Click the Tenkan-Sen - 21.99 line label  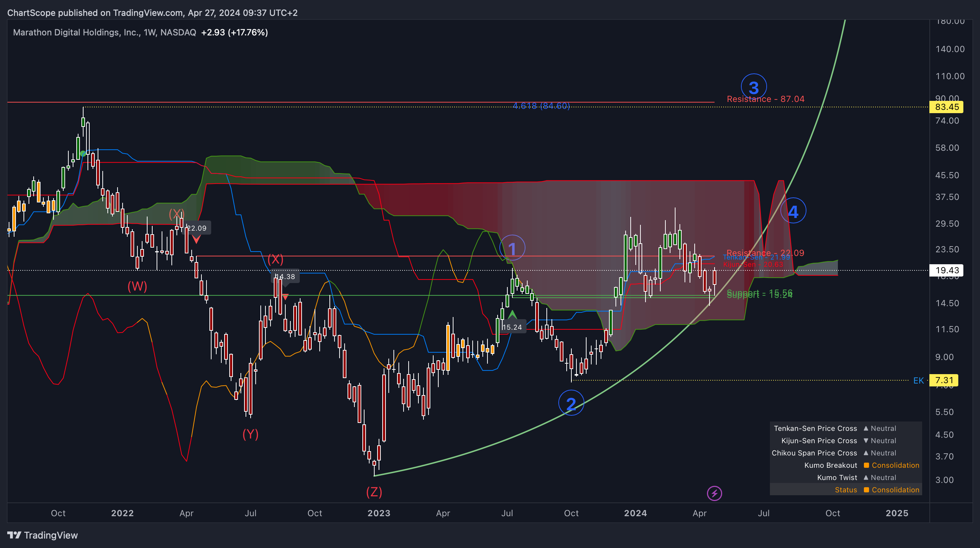[756, 257]
